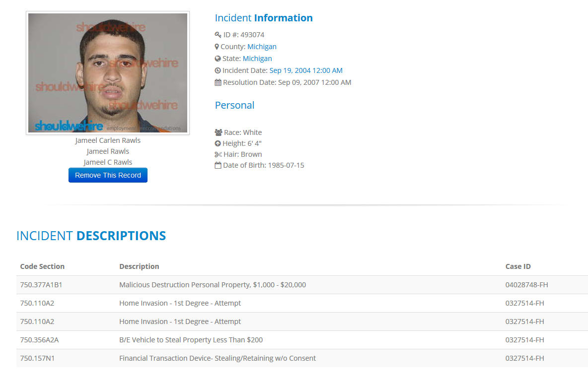This screenshot has width=588, height=386.
Task: Select the Case ID column header
Action: (x=518, y=266)
